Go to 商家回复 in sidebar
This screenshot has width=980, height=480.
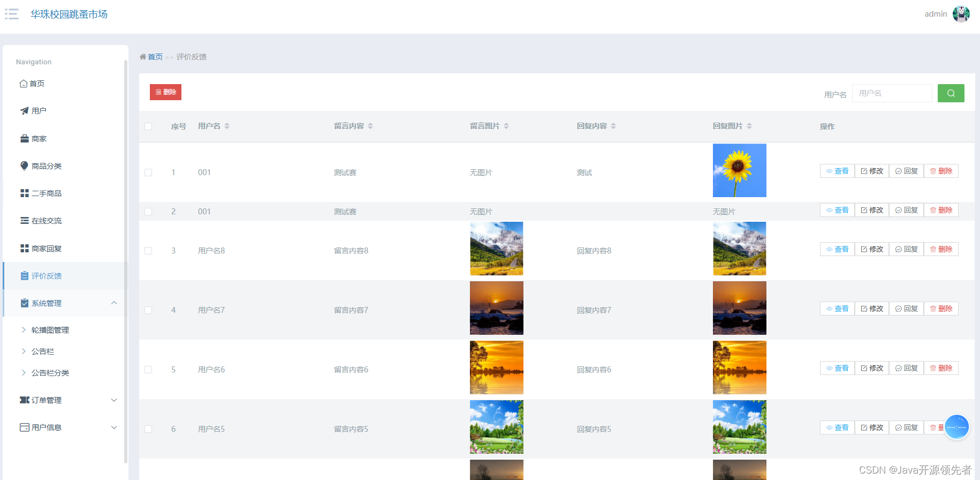47,249
